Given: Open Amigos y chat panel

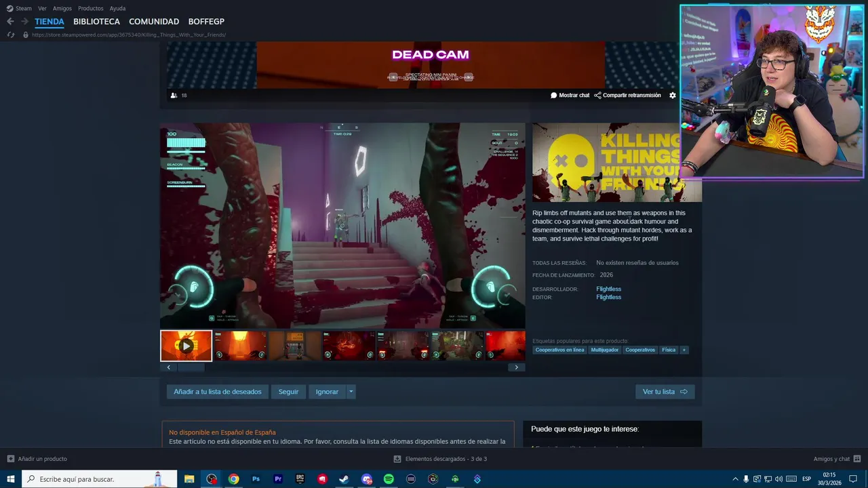Looking at the screenshot, I should coord(837,459).
